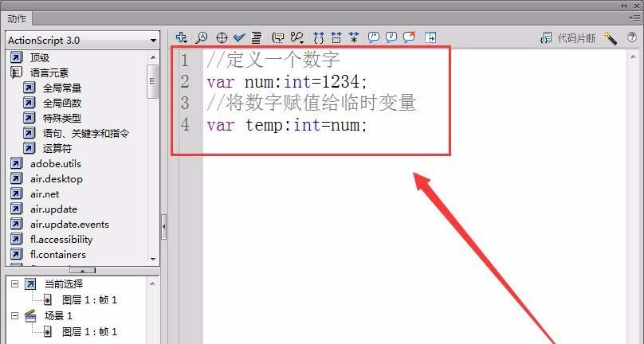Open 运算符 category

click(x=57, y=149)
